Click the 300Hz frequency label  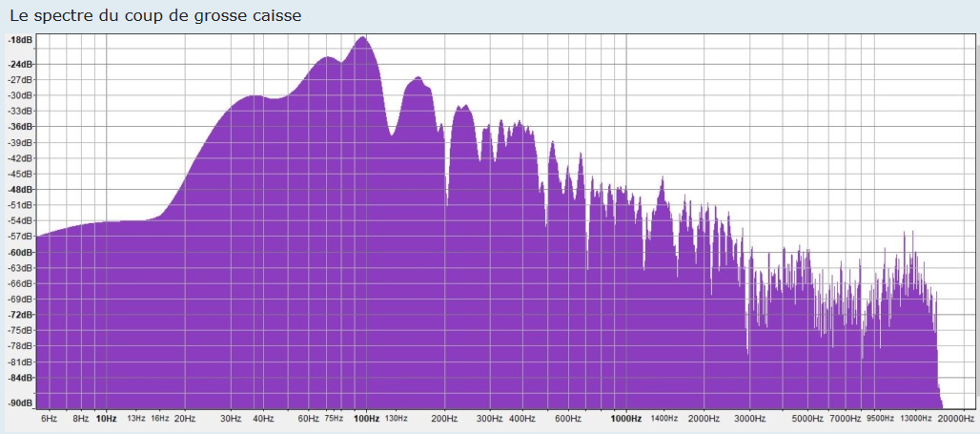[491, 418]
